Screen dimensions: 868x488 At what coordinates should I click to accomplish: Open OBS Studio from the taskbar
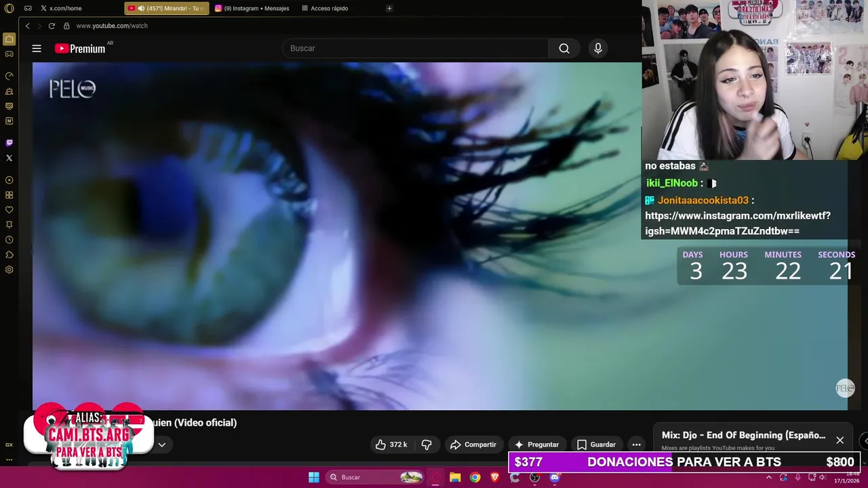pyautogui.click(x=535, y=477)
